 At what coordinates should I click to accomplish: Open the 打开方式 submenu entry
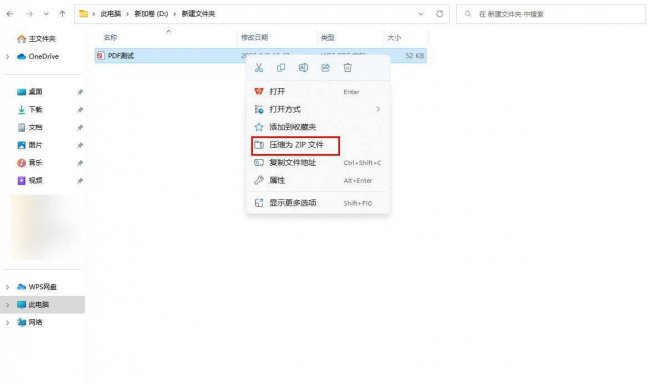tap(318, 109)
